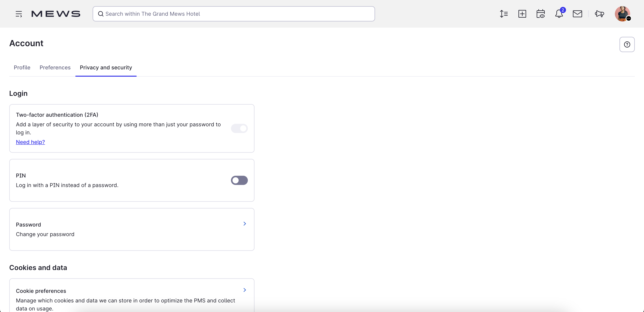
Task: Click the Need help? link
Action: (30, 142)
